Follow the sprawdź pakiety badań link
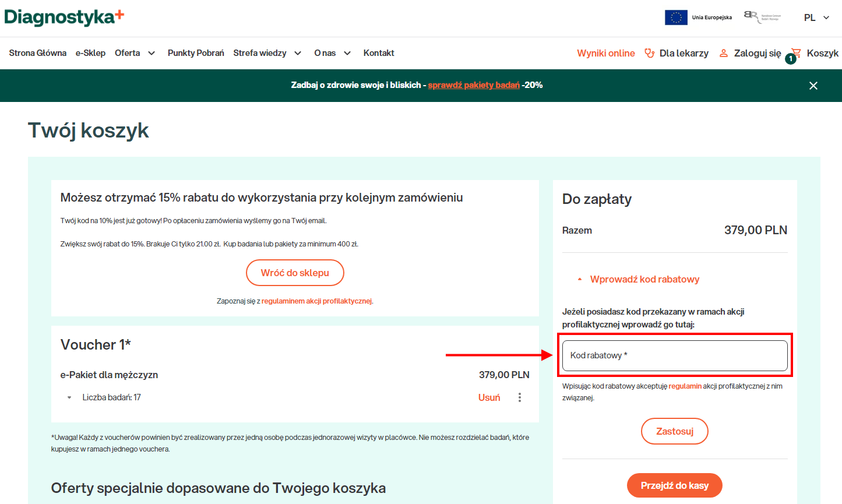Screen dimensions: 842x504 [474, 85]
